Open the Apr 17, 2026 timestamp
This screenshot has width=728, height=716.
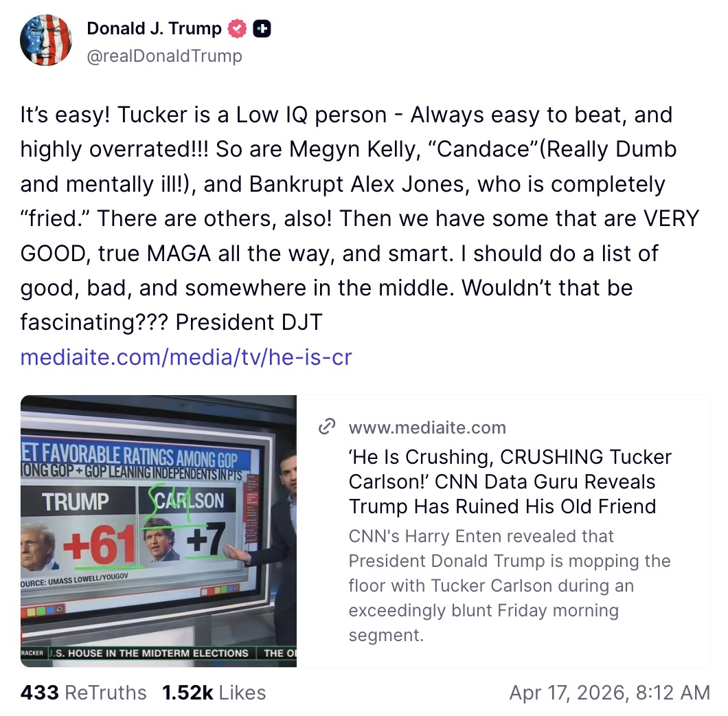pos(609,693)
